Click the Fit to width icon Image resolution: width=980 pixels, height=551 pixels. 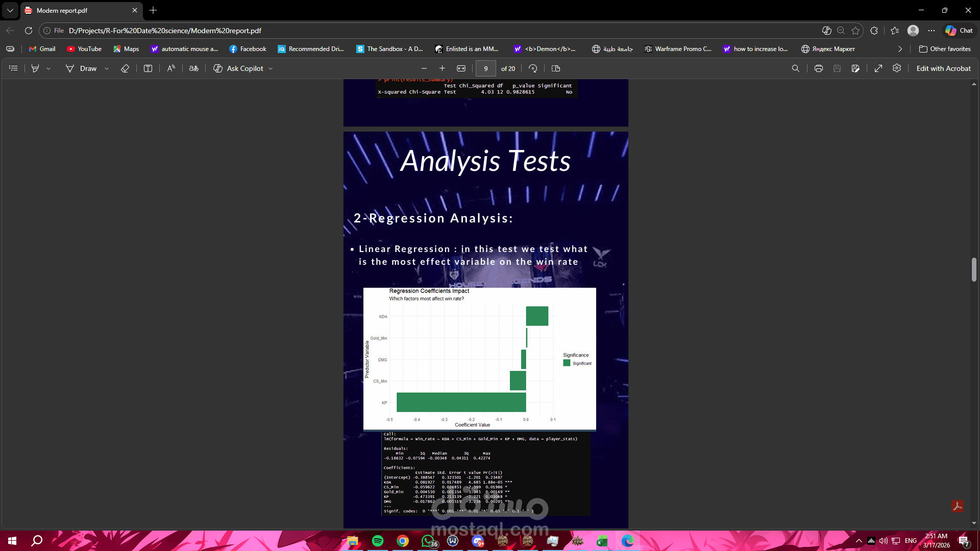(461, 68)
